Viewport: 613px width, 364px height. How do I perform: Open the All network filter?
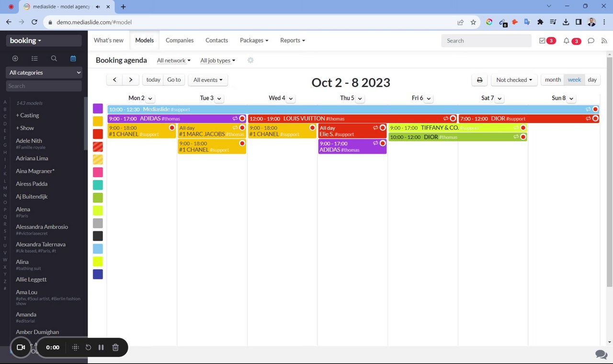[174, 60]
